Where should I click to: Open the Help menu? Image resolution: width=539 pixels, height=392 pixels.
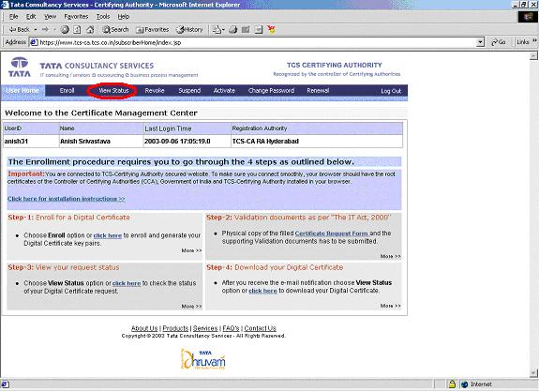tap(124, 17)
